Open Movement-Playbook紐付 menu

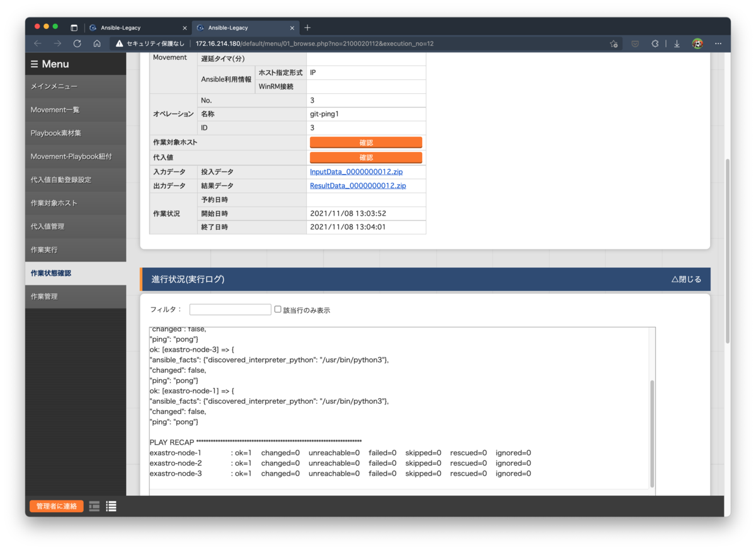tap(76, 156)
